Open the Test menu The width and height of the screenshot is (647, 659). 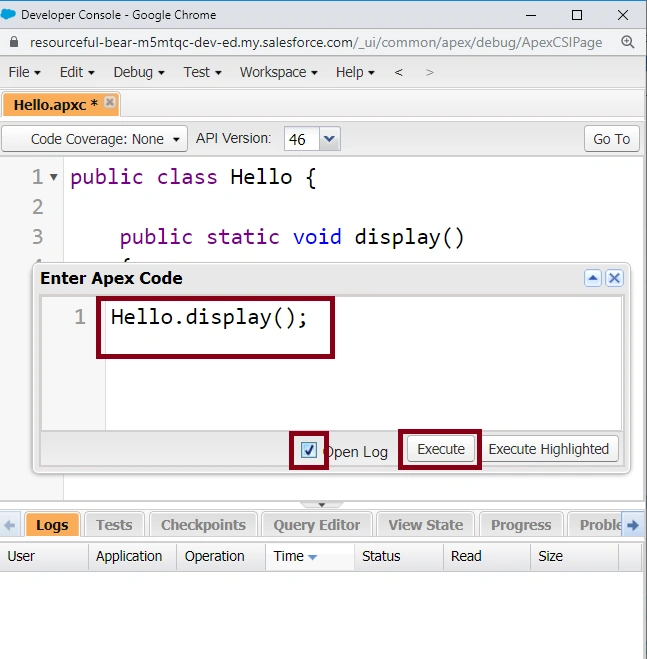click(x=202, y=72)
